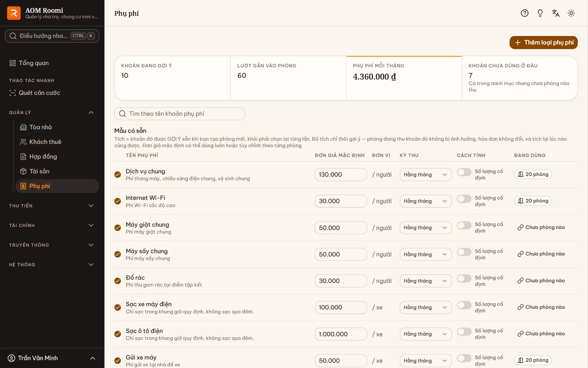Screen dimensions: 588x368
Task: Uncheck the Sạc xe máy điện checkmark
Action: [x=118, y=307]
